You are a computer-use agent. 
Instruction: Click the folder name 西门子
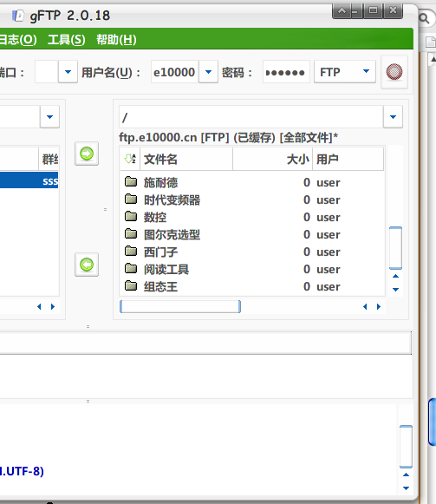160,252
